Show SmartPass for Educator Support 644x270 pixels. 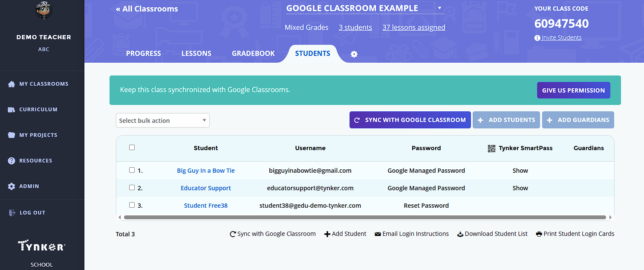tap(520, 188)
